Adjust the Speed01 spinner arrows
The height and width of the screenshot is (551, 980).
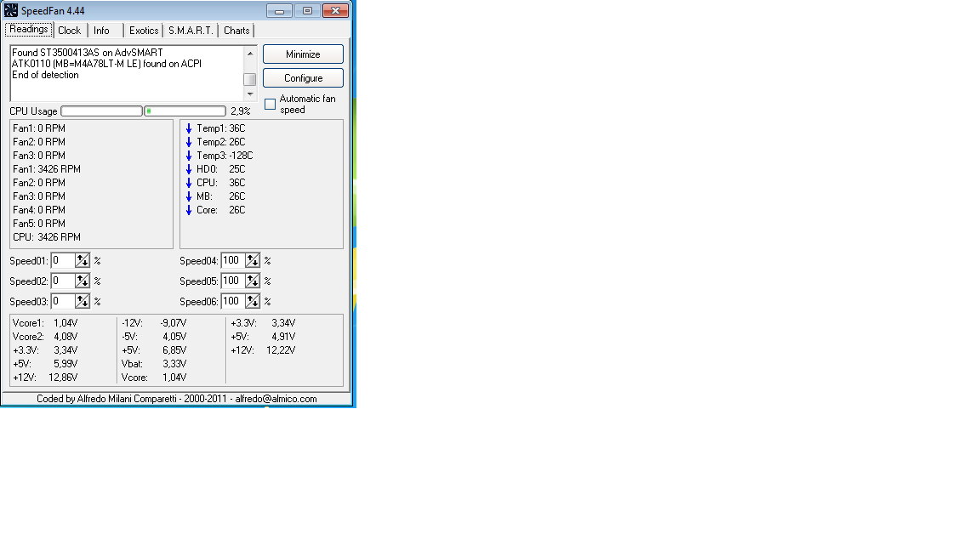(x=83, y=260)
